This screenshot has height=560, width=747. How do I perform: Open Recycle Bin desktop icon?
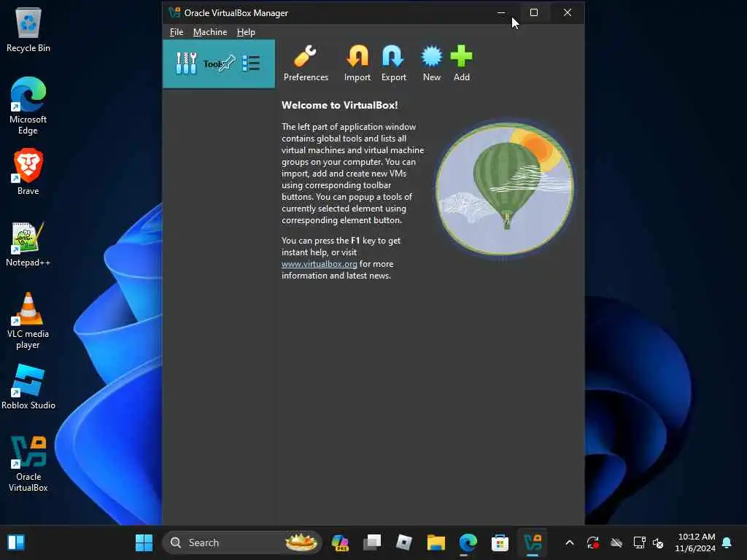tap(28, 29)
